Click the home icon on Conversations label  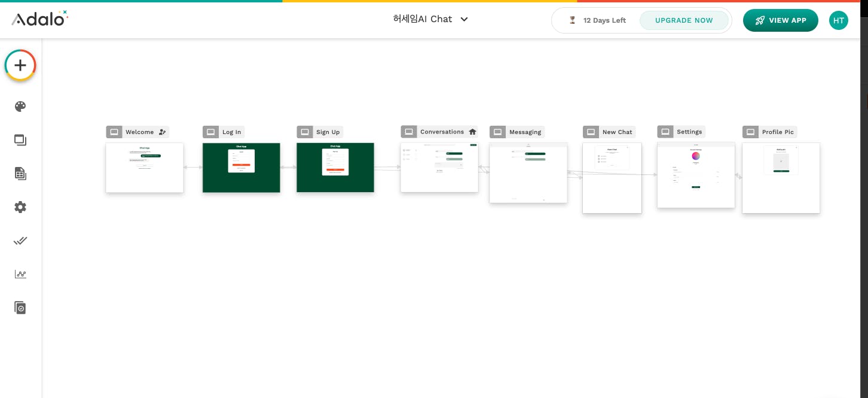pos(472,132)
